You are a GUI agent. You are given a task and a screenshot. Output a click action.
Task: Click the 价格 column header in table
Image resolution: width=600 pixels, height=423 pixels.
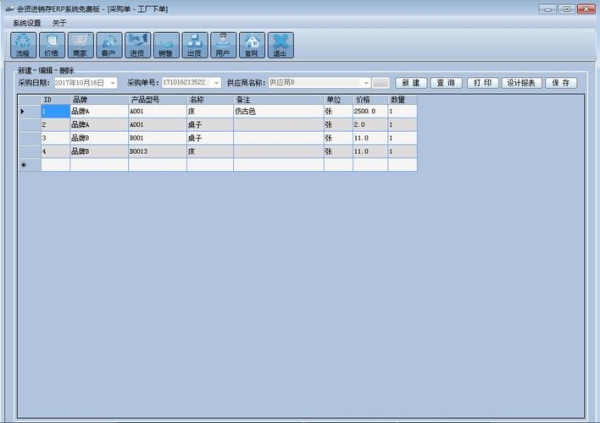[x=370, y=100]
